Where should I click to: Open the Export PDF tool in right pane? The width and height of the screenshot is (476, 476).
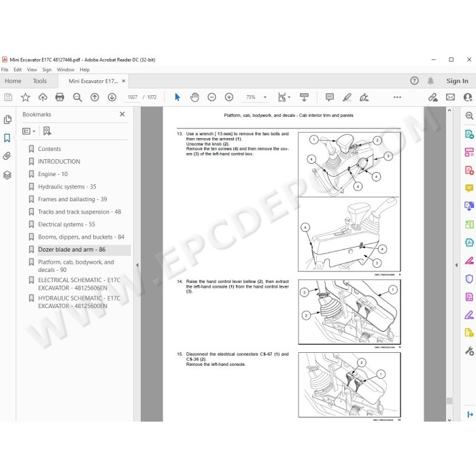pyautogui.click(x=469, y=134)
